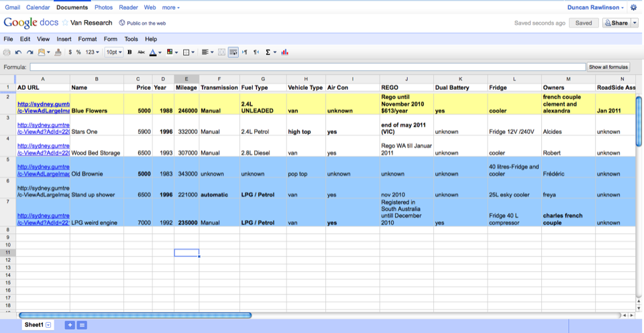Click the Redo arrow icon
This screenshot has width=644, height=333.
[30, 52]
